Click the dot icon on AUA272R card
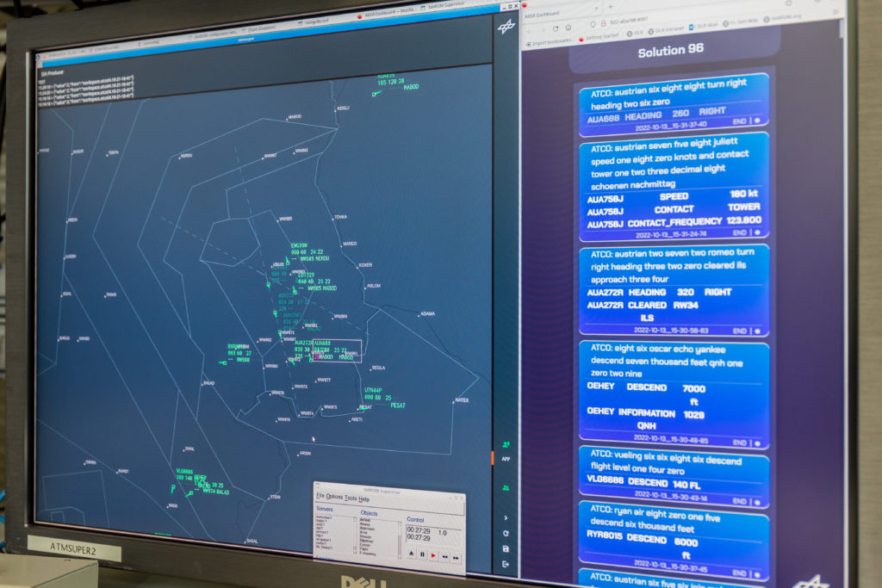The height and width of the screenshot is (588, 882). 758,331
